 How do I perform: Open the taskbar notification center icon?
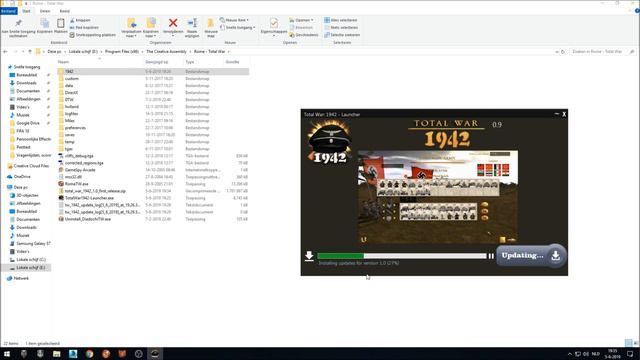tap(630, 354)
